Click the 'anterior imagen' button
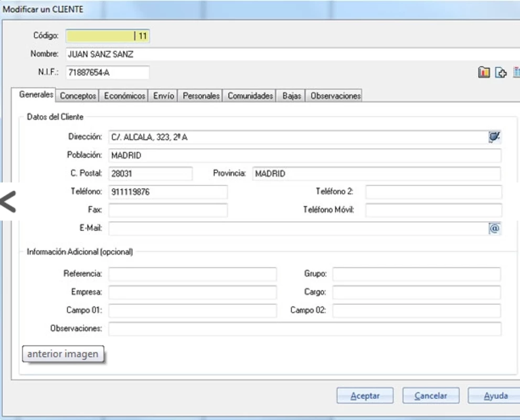520x420 pixels. tap(63, 354)
